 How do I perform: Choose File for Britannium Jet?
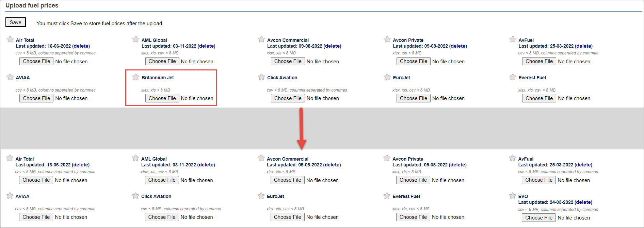coord(162,98)
